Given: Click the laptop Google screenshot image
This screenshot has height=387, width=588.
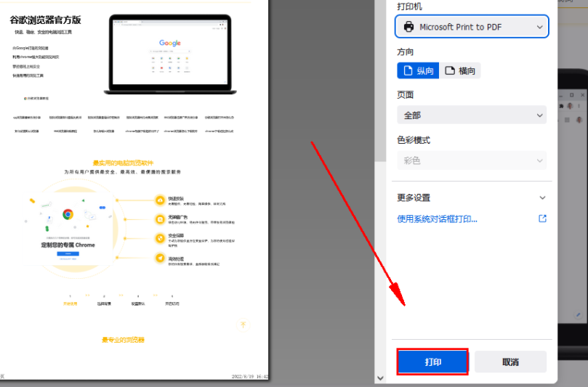Looking at the screenshot, I should pyautogui.click(x=170, y=54).
